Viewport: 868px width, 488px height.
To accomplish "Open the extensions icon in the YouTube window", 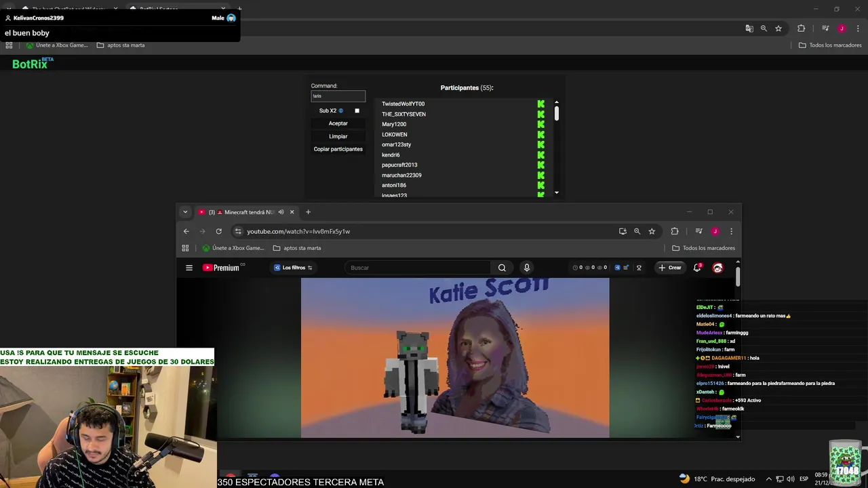I will click(x=675, y=231).
